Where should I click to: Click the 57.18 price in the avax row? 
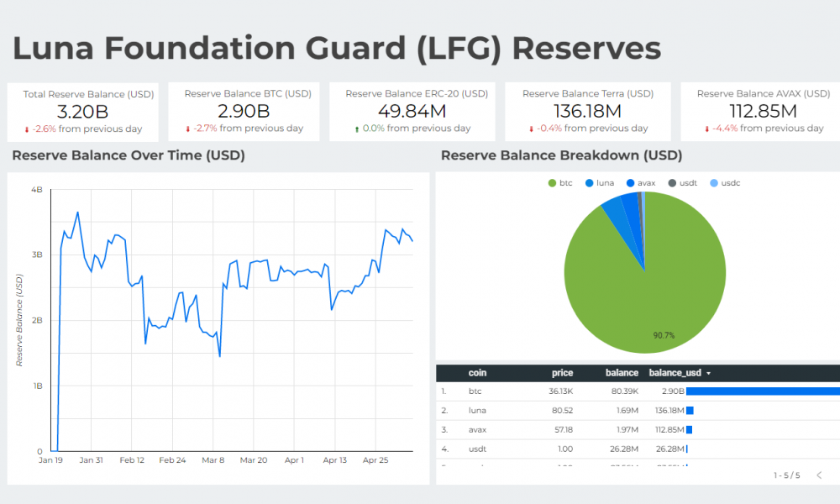(x=564, y=430)
